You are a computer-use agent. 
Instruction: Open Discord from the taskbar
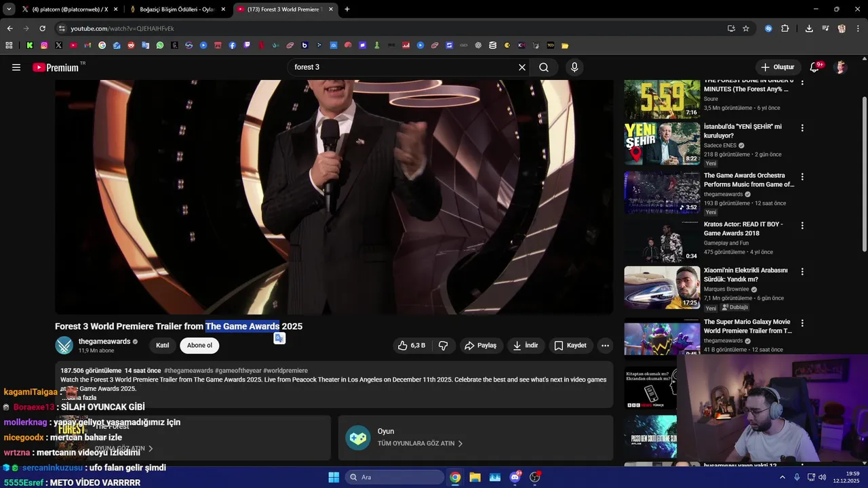[515, 477]
